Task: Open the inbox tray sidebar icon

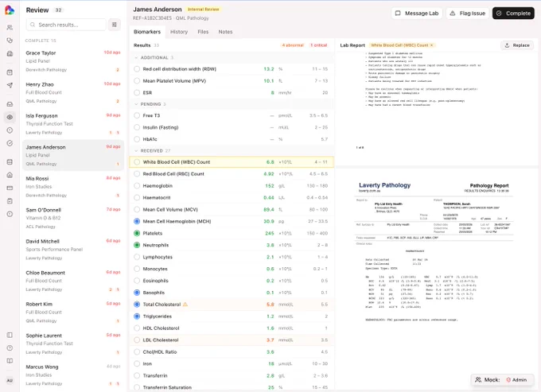Action: pos(10,104)
